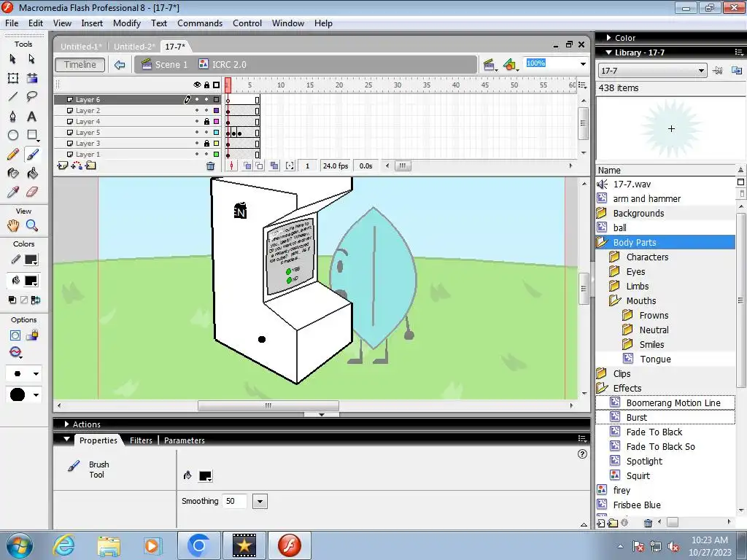Screen dimensions: 747x560
Task: Click the Add Motion Guide icon
Action: click(76, 166)
